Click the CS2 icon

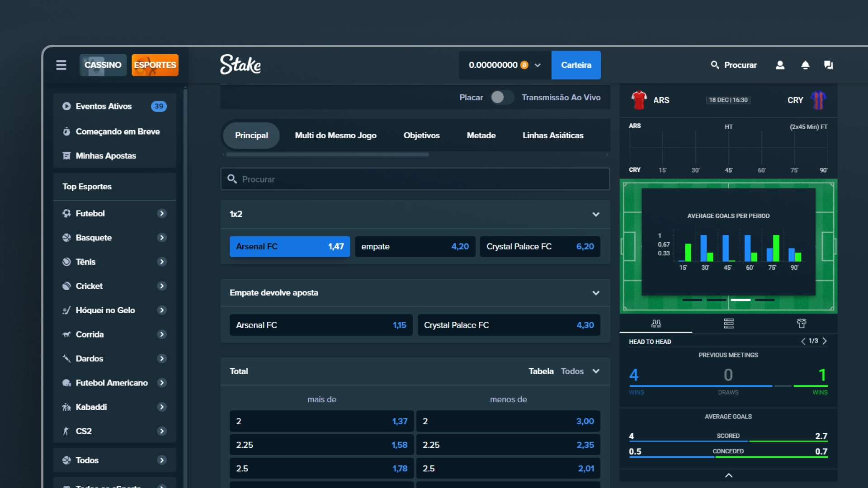[66, 431]
